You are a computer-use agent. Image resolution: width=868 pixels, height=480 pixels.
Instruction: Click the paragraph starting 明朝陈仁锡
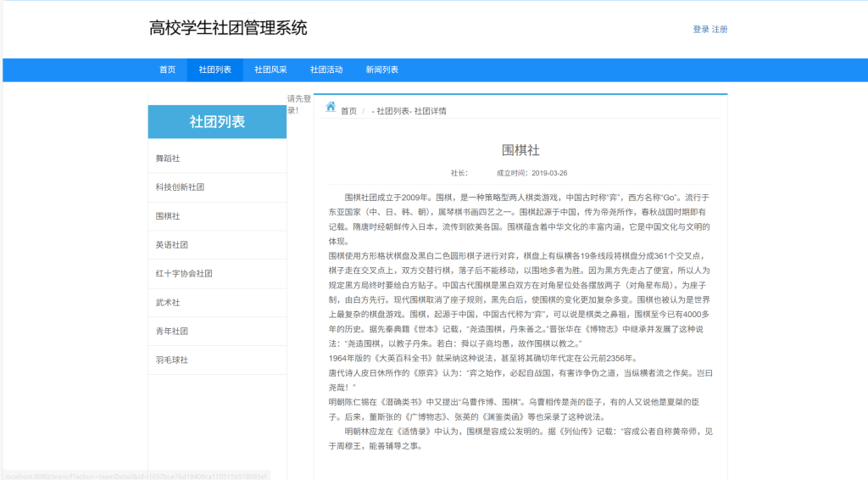coord(514,410)
